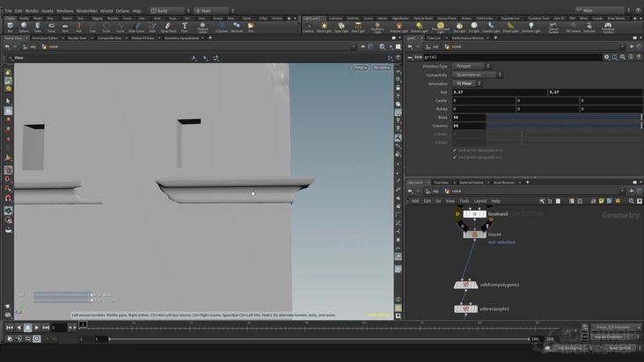This screenshot has width=644, height=362.
Task: Open network editor Layout menu
Action: (x=479, y=201)
